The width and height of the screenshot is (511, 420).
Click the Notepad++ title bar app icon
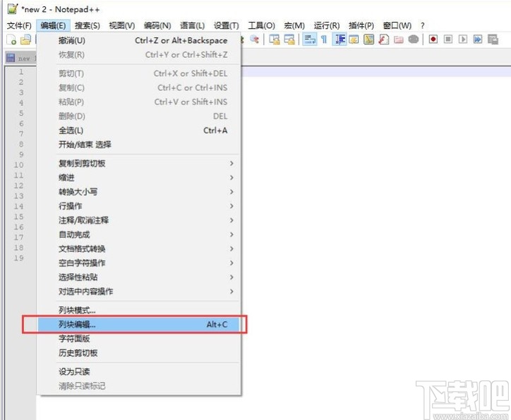[12, 8]
